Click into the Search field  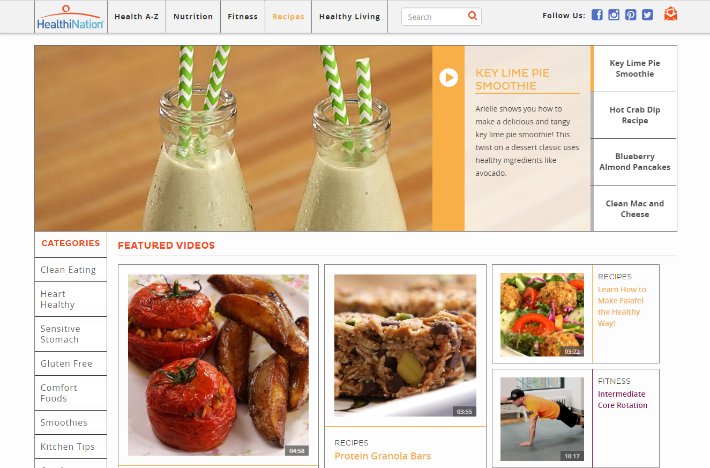click(x=434, y=17)
